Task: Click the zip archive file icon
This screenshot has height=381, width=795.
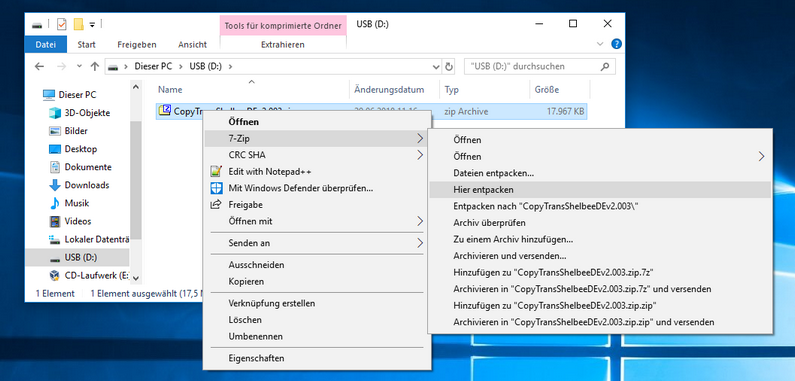Action: (164, 111)
